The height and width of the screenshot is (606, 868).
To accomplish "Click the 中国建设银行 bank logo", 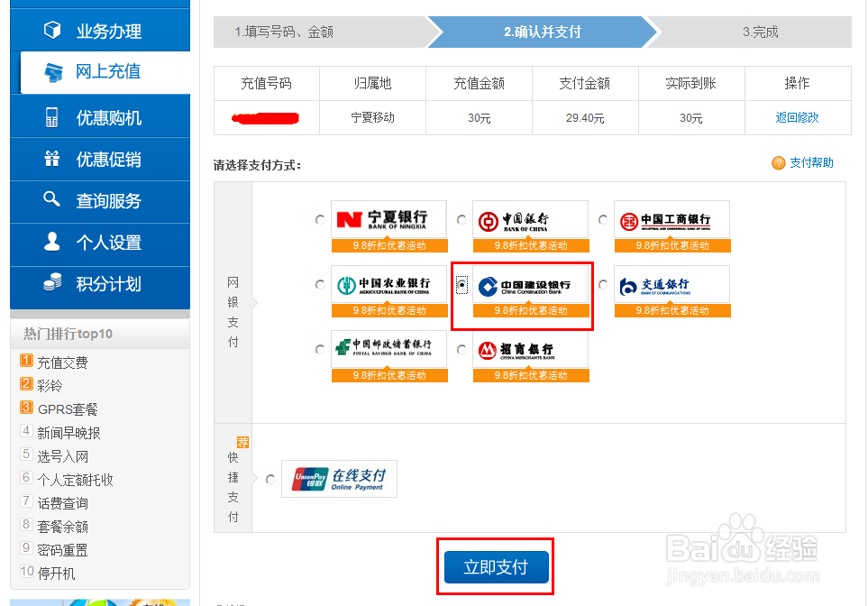I will pyautogui.click(x=530, y=284).
